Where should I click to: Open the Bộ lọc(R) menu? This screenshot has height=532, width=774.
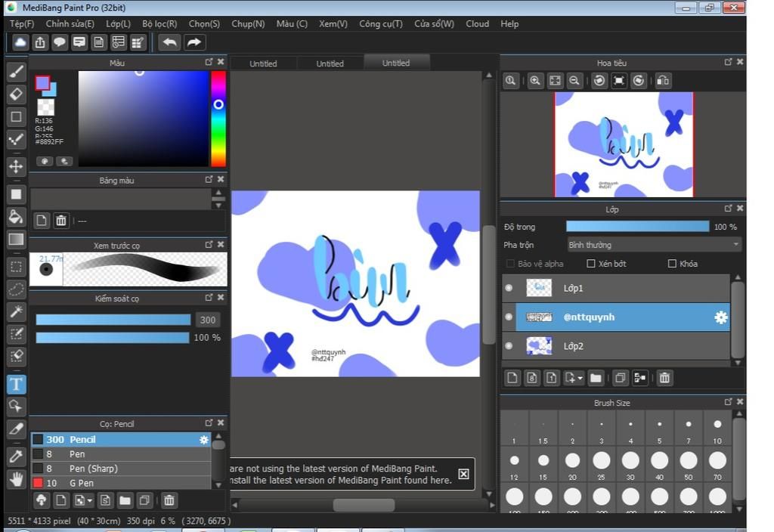tap(159, 23)
